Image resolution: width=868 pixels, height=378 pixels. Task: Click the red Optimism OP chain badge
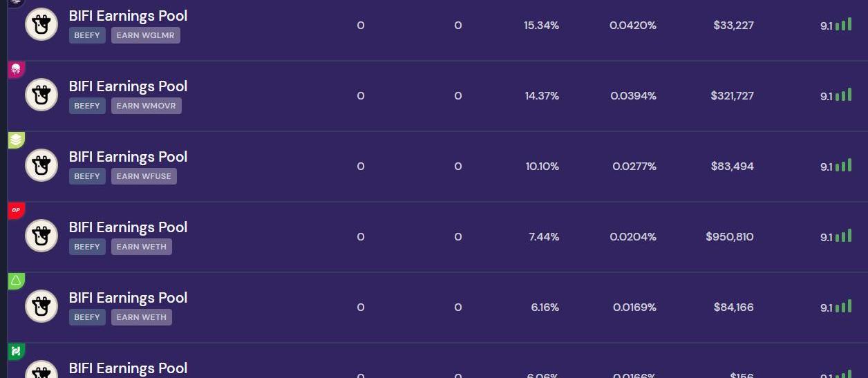[x=16, y=210]
